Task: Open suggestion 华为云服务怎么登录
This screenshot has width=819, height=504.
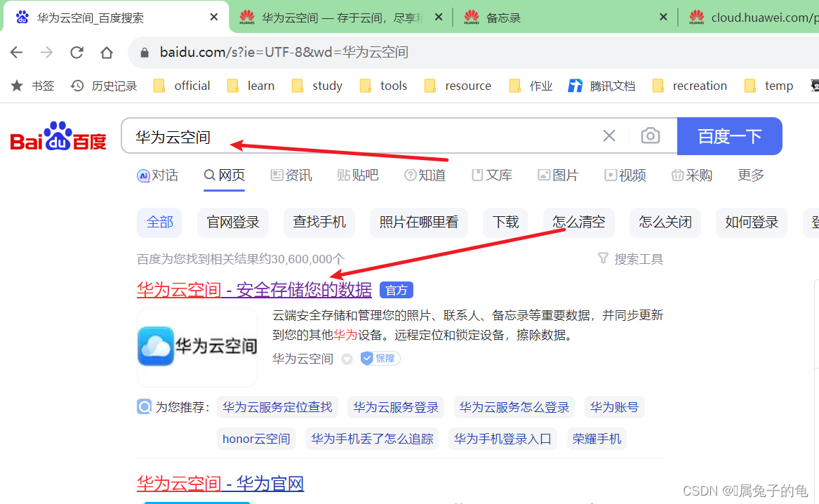Action: 514,407
